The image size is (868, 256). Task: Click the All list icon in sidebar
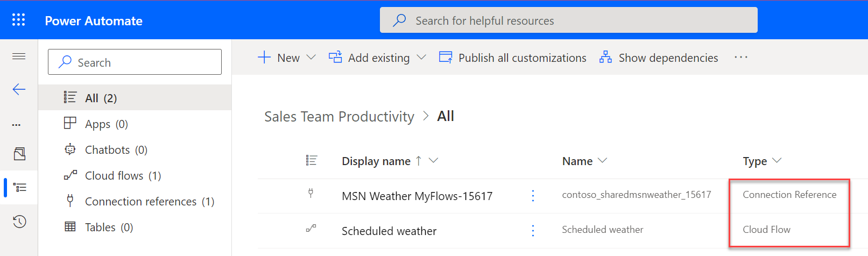pos(70,97)
